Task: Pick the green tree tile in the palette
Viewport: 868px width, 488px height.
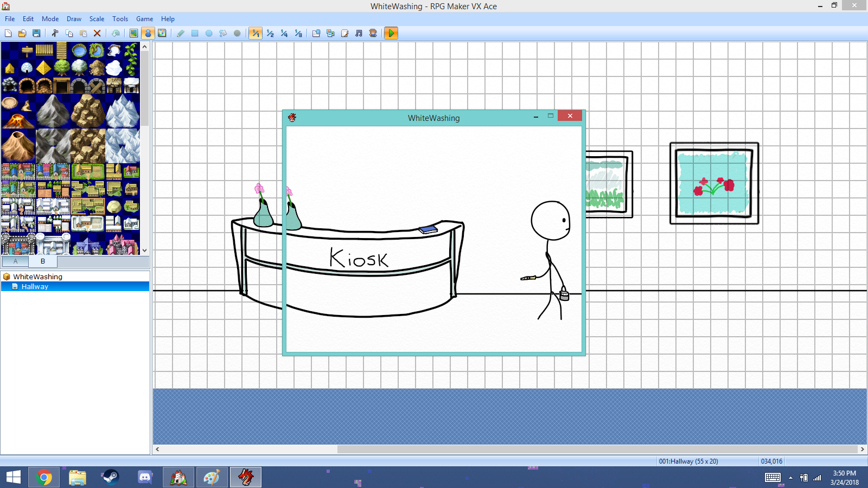Action: coord(61,68)
